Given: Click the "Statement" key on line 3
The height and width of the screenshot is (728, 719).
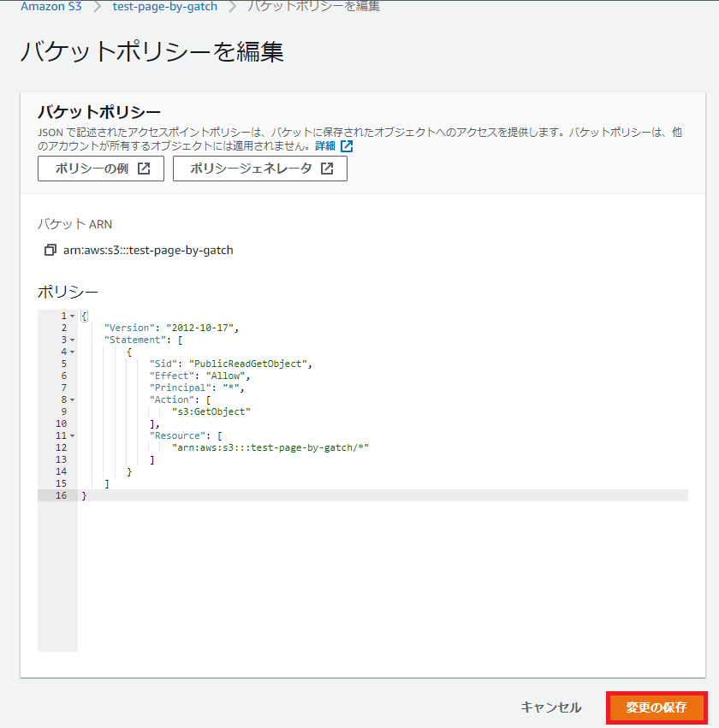Looking at the screenshot, I should (x=135, y=340).
